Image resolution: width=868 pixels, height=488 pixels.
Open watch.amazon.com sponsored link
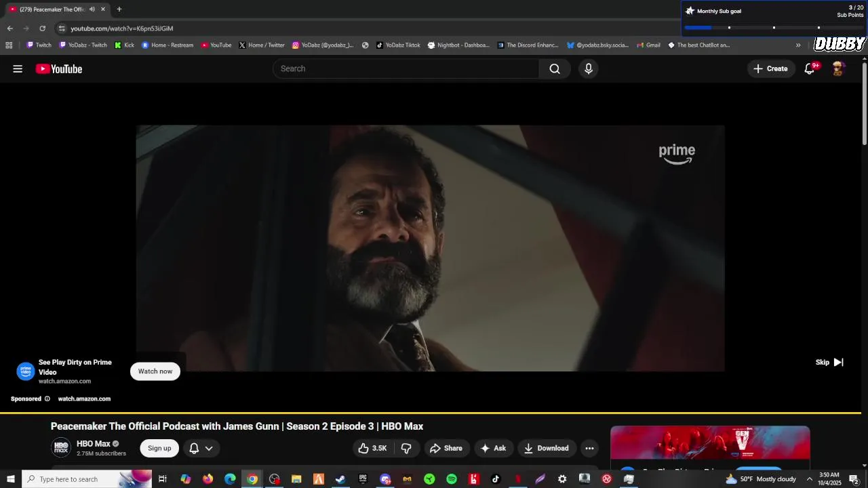click(x=84, y=399)
